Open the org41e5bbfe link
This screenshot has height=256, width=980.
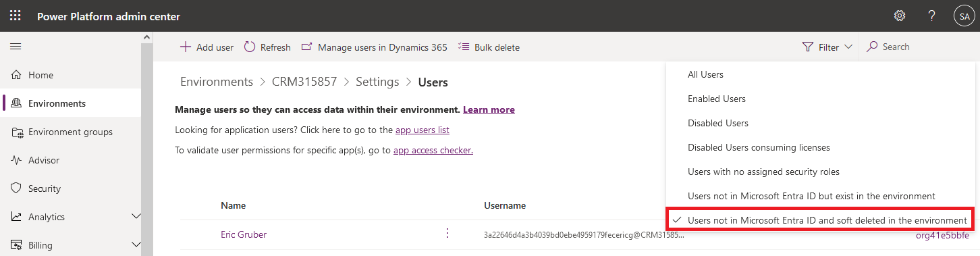tap(942, 235)
